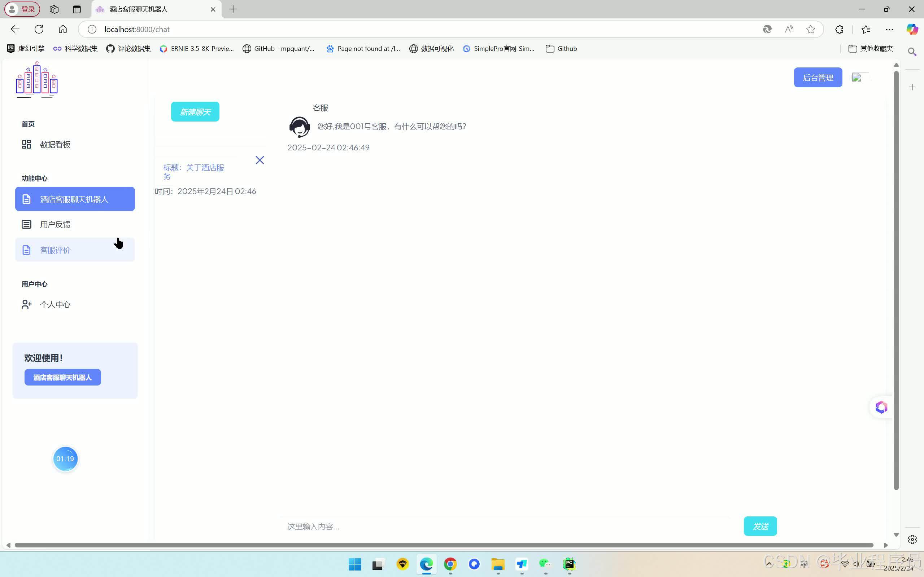Image resolution: width=924 pixels, height=577 pixels.
Task: Click the user avatar image top right
Action: pos(857,78)
